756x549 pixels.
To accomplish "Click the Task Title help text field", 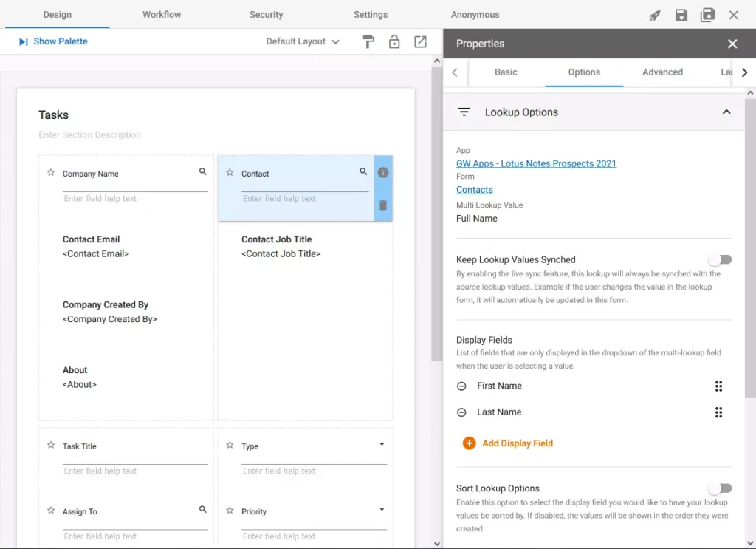I will (136, 471).
